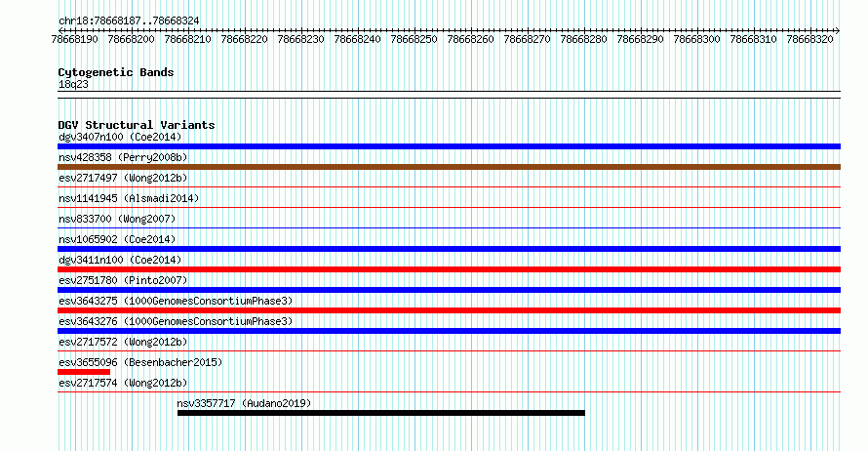868x451 pixels.
Task: Click ruler position 78668270
Action: (x=527, y=39)
